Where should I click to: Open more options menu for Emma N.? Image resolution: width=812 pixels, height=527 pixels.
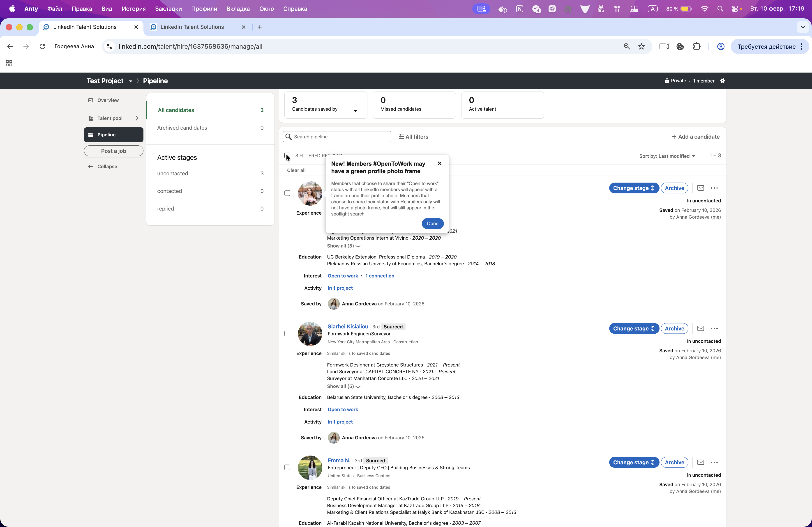714,462
